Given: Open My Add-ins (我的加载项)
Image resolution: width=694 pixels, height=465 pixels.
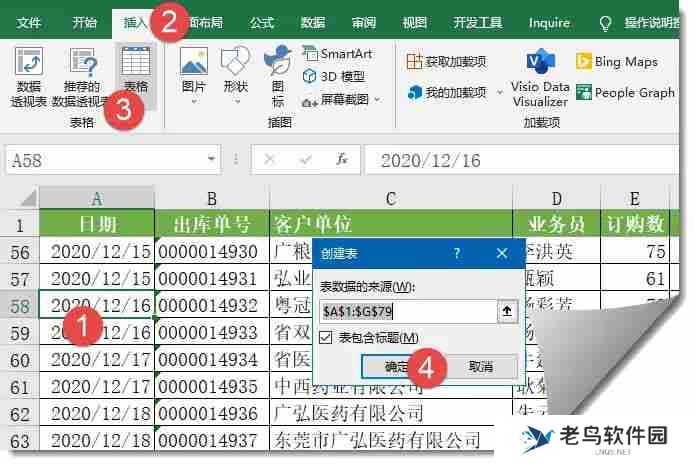Looking at the screenshot, I should (x=447, y=92).
